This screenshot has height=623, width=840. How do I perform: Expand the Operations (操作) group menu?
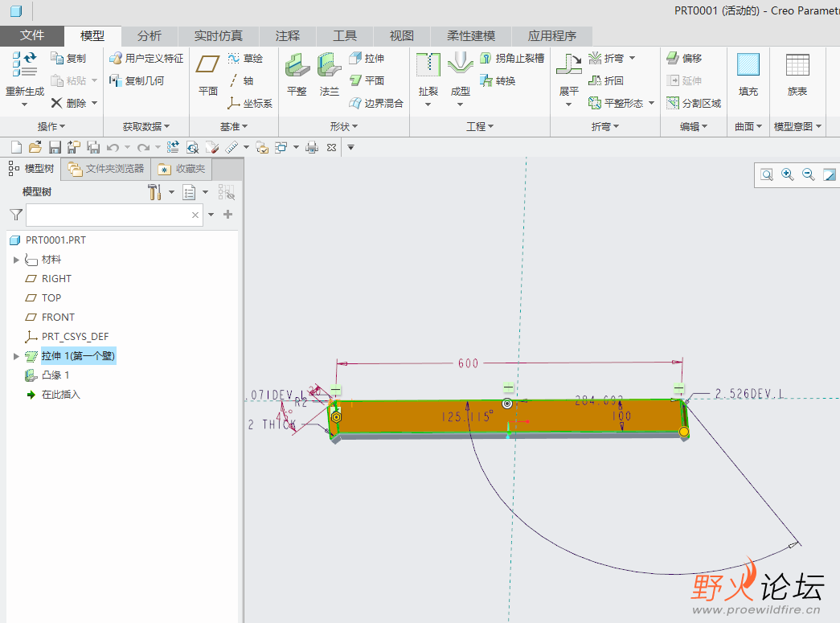[51, 126]
